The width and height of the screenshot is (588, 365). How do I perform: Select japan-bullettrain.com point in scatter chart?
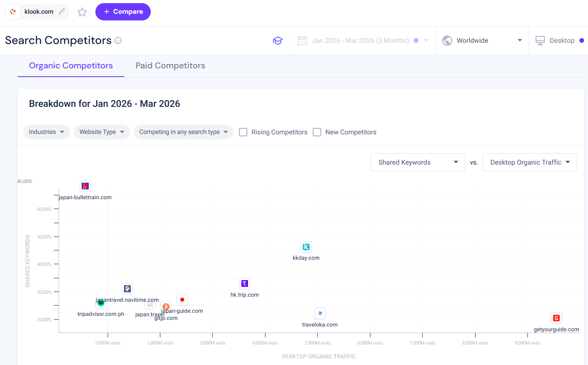85,186
